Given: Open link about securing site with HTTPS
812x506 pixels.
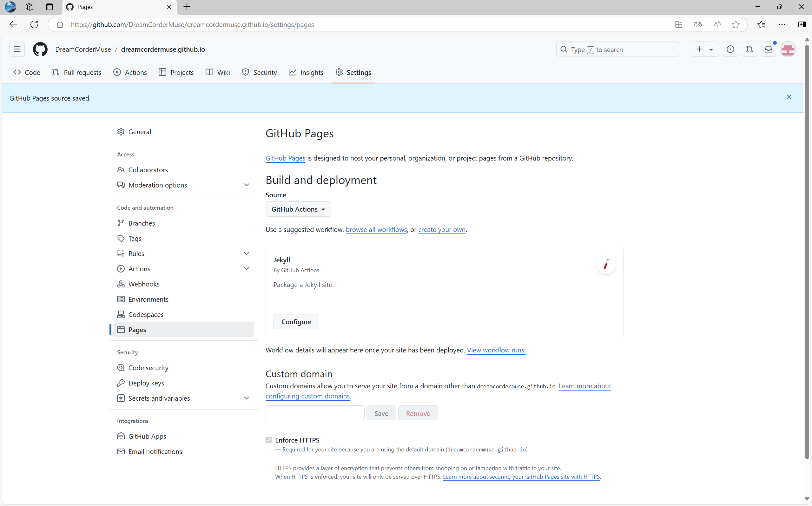Looking at the screenshot, I should (521, 476).
